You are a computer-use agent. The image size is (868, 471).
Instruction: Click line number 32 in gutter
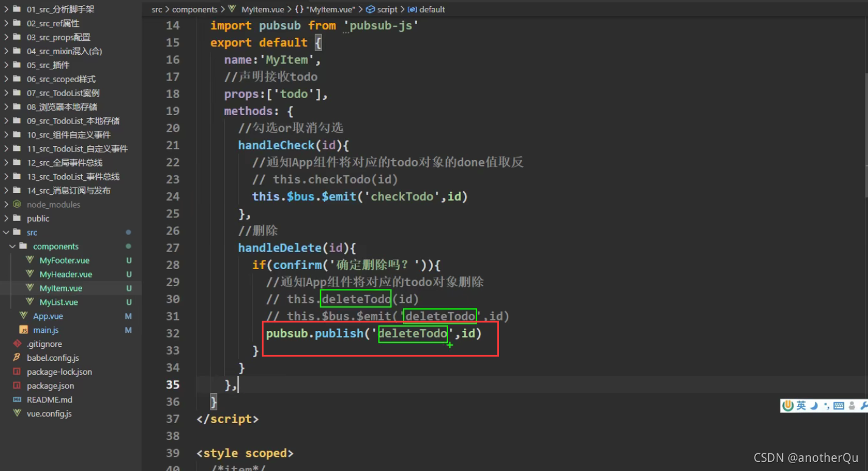(x=173, y=333)
